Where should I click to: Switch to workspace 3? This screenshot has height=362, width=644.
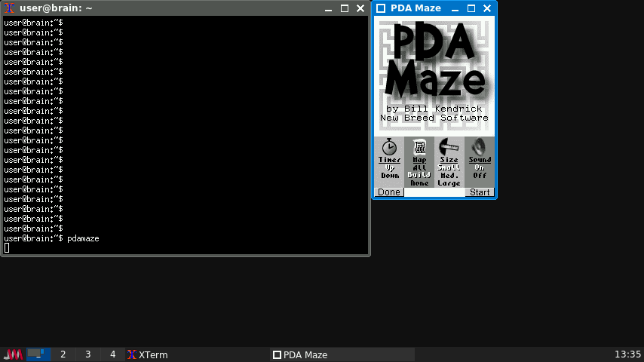click(87, 354)
